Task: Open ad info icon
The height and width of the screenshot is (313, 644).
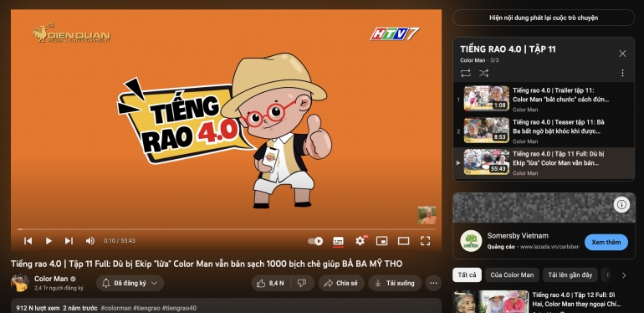Action: 621,204
